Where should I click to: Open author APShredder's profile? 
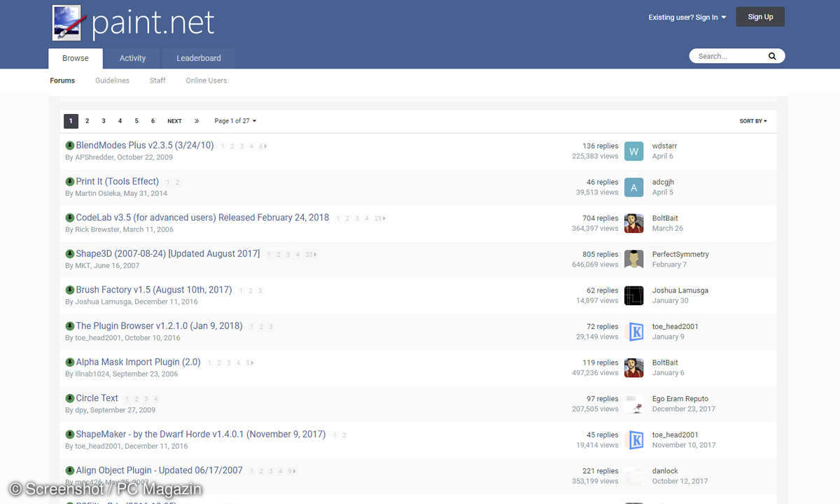pos(94,157)
